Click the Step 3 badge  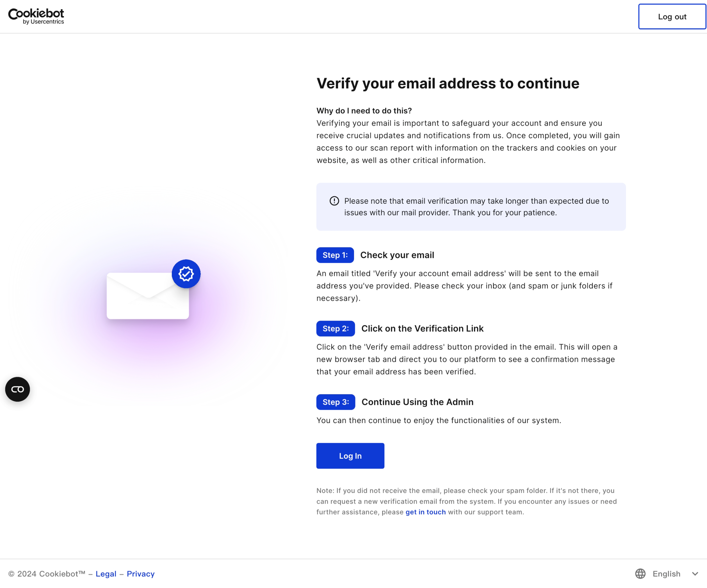click(x=336, y=402)
